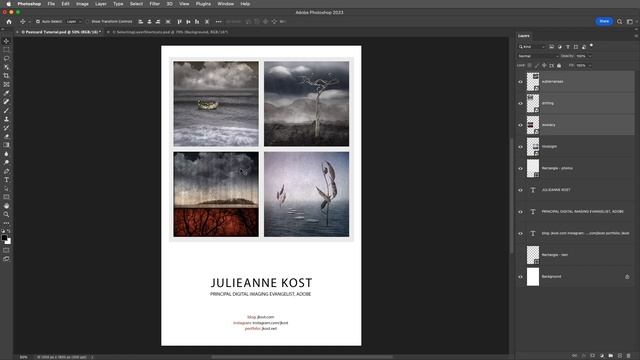Enable Show Transform Controls checkbox

click(88, 22)
